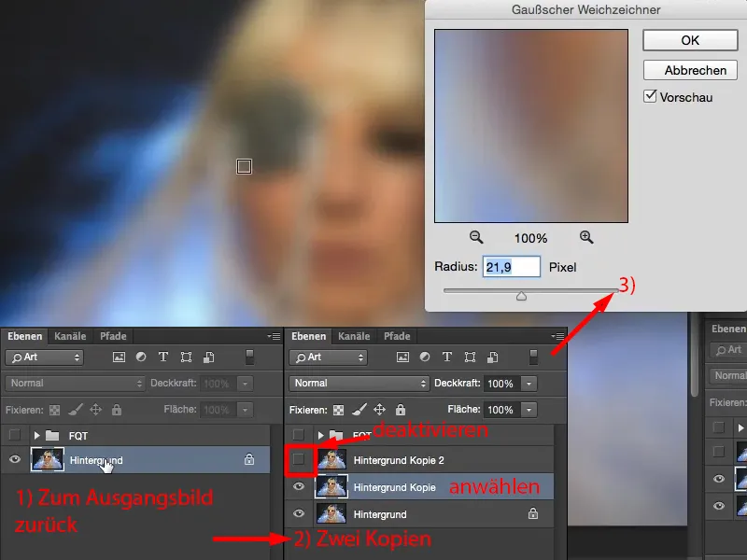Toggle layer filtering switch in middle panel

point(533,357)
